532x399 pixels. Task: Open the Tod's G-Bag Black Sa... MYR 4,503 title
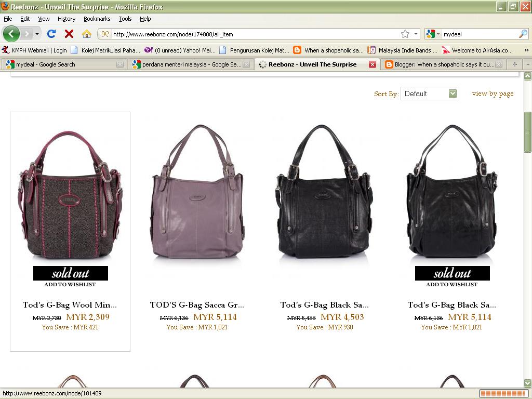(x=325, y=304)
